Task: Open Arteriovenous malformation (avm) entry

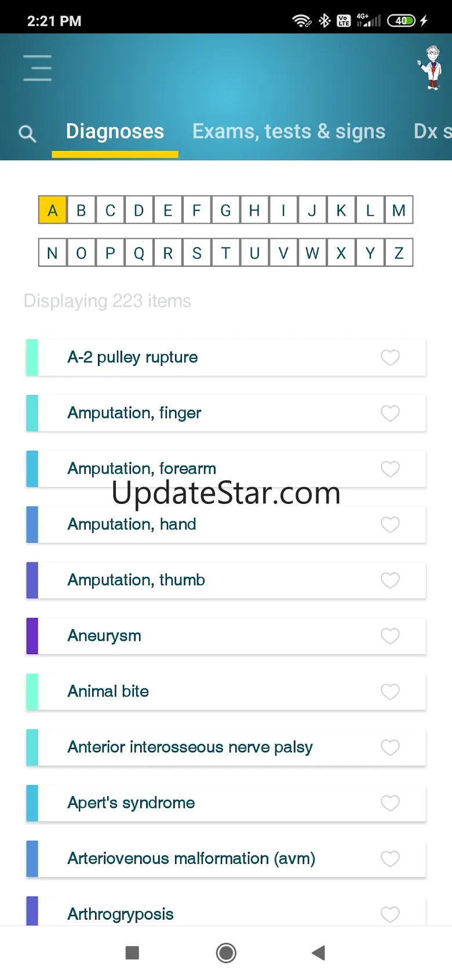Action: [191, 858]
